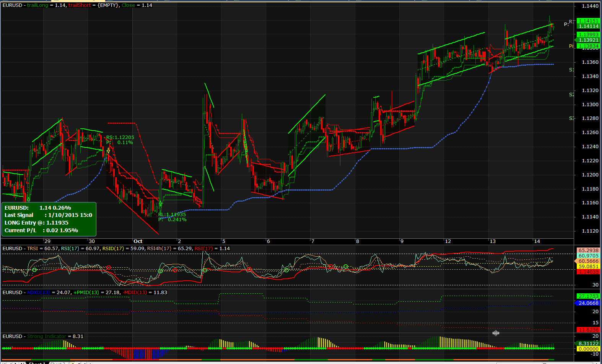Click the 59.0851 RSID value label
602x364 pixels.
point(588,267)
